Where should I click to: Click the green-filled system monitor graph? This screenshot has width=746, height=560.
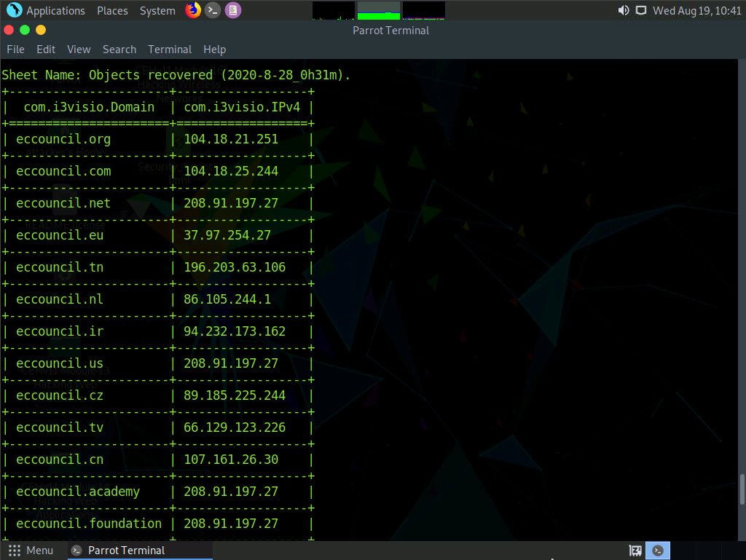tap(379, 10)
